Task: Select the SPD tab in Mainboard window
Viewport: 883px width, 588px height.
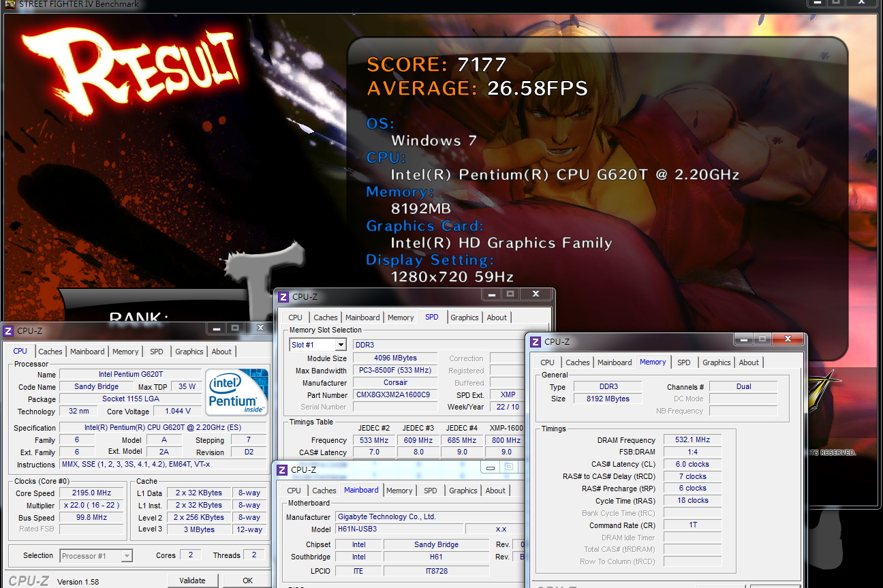Action: point(431,491)
